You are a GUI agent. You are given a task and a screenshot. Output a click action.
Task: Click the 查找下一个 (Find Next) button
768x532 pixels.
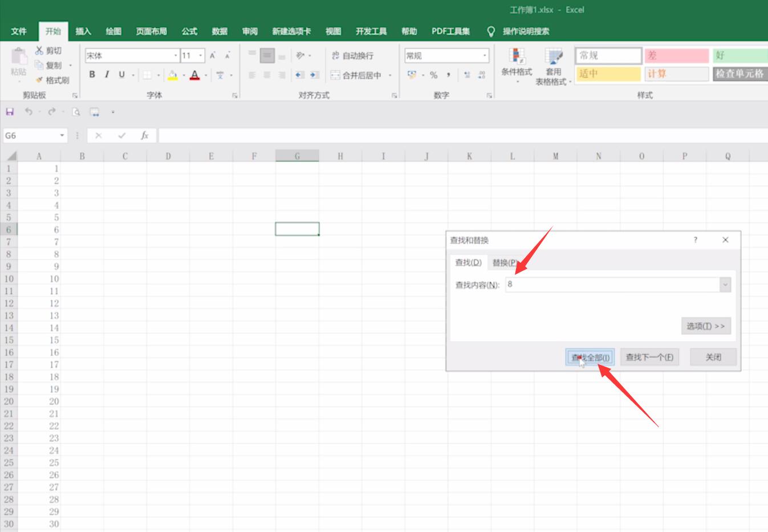[x=649, y=358]
